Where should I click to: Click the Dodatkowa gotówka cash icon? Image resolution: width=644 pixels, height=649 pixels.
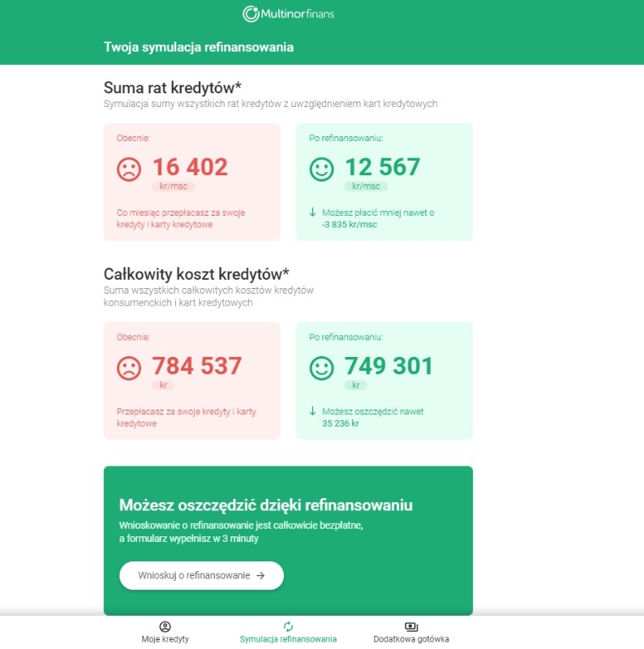click(411, 626)
